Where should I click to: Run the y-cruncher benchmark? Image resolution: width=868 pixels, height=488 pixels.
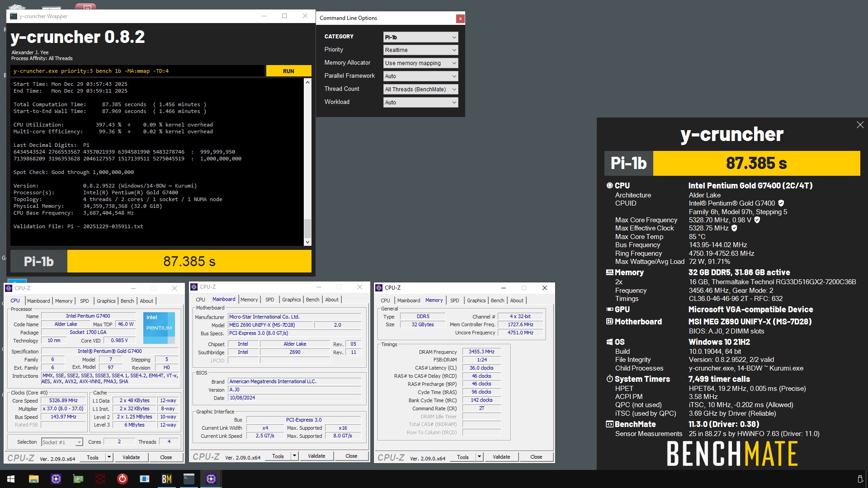(x=288, y=71)
